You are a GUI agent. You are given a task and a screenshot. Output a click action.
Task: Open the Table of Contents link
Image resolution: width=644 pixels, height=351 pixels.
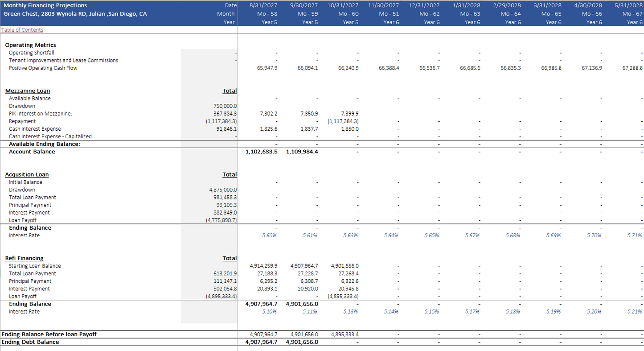click(x=22, y=30)
